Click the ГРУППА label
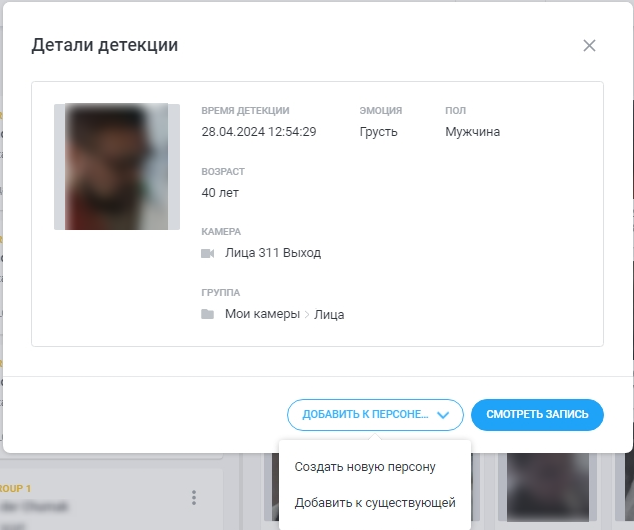This screenshot has height=530, width=634. tap(221, 293)
